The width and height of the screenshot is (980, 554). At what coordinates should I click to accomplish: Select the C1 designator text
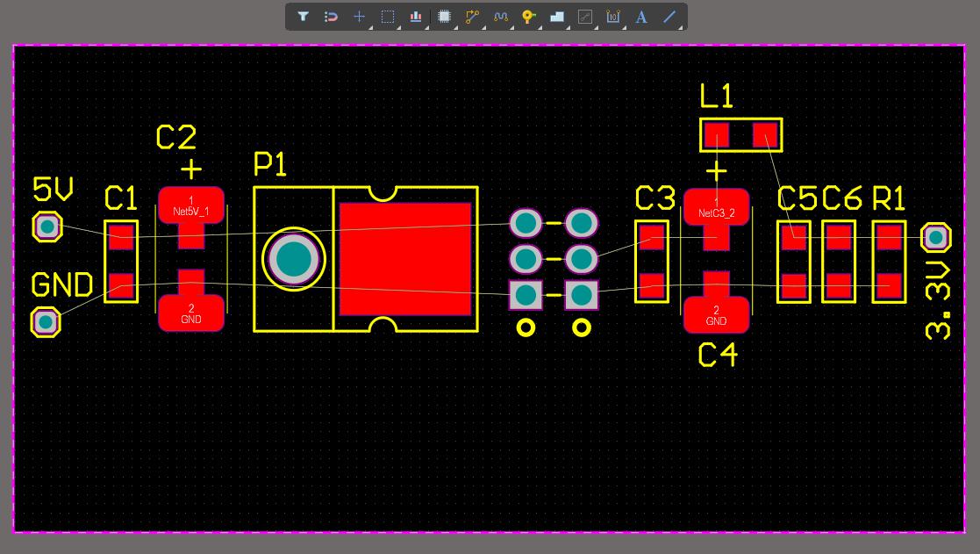(x=120, y=198)
